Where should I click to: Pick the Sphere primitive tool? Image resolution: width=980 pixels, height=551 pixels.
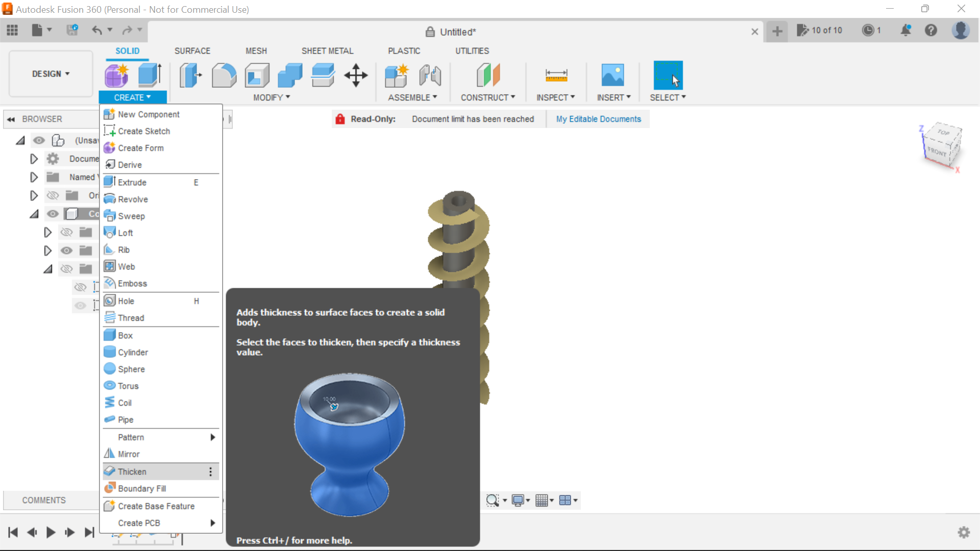(x=131, y=369)
